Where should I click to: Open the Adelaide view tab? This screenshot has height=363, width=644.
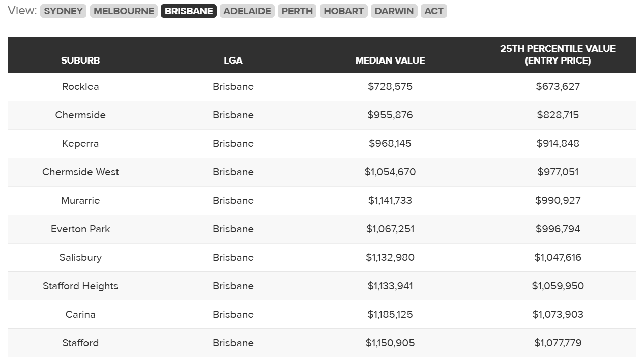point(247,11)
